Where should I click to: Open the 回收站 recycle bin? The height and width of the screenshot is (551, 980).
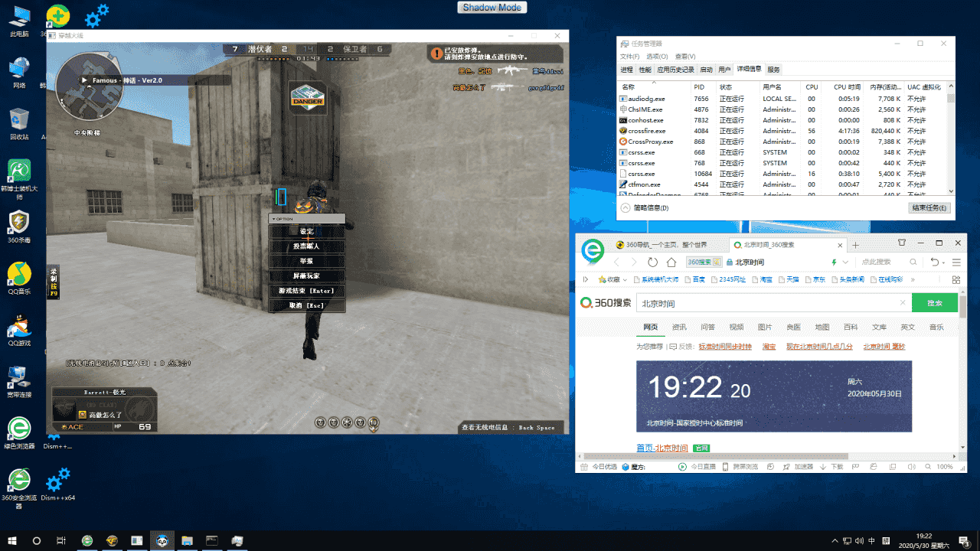point(19,125)
